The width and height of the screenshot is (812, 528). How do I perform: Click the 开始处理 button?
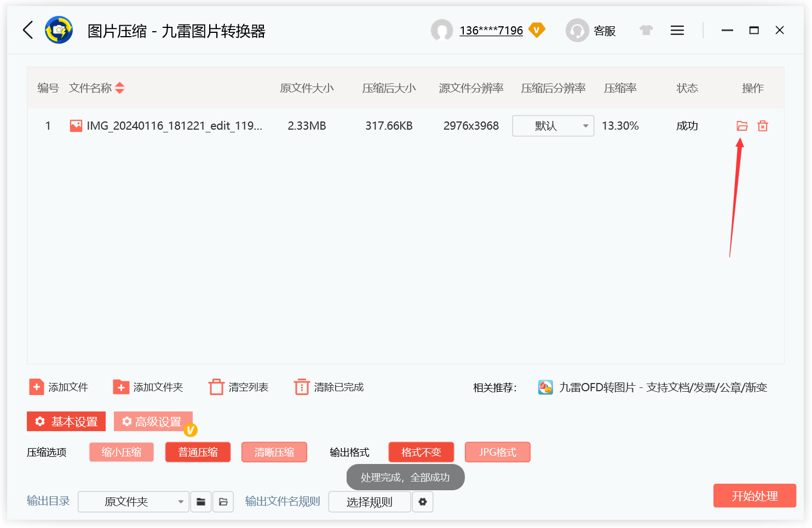click(755, 496)
